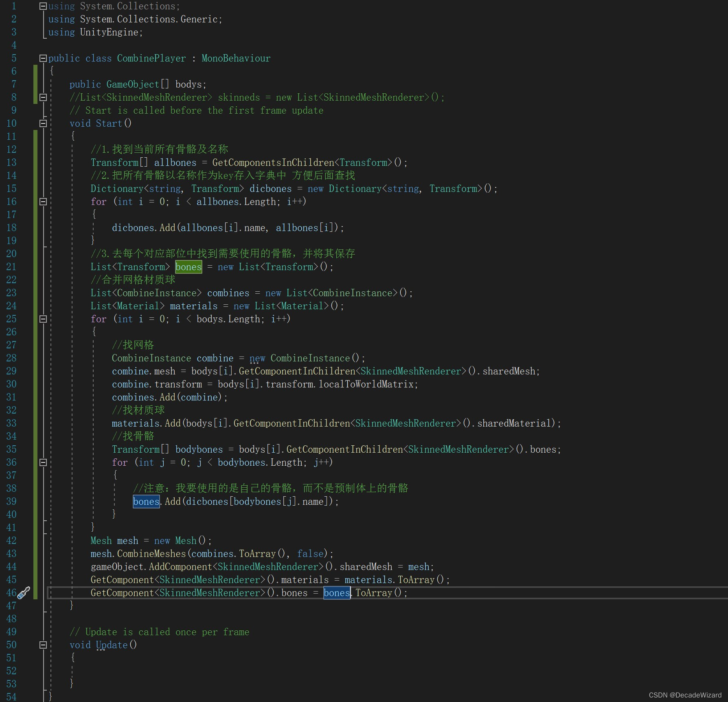Click the bodybones variable declaration on line 35

199,449
